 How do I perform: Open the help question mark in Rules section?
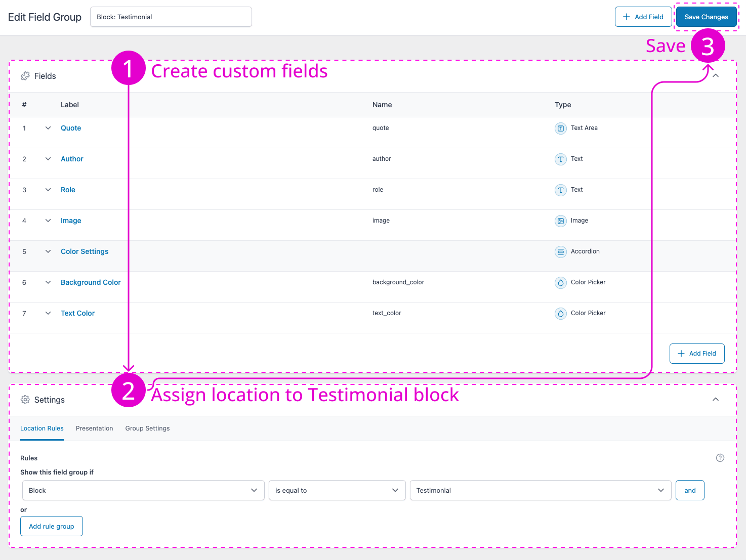pyautogui.click(x=720, y=457)
